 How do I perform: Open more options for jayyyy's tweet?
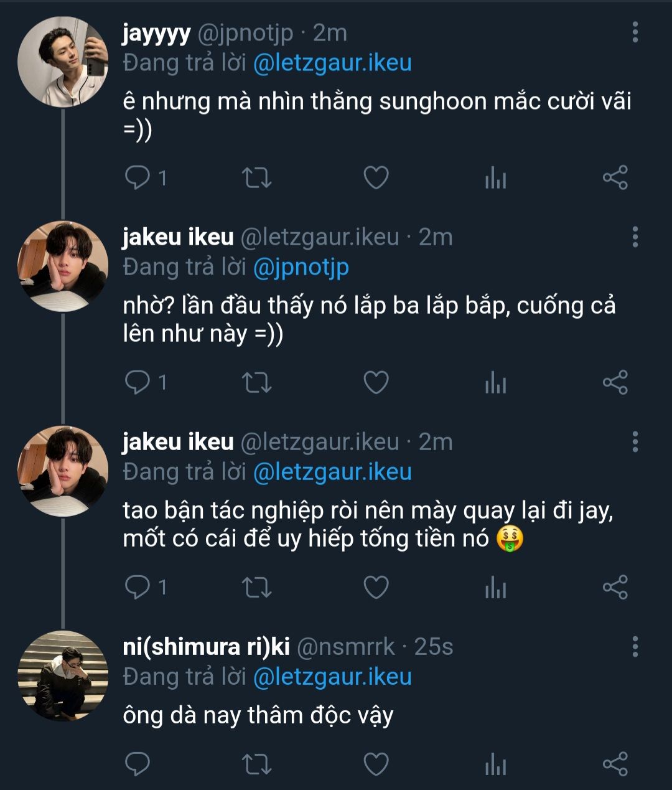point(635,32)
